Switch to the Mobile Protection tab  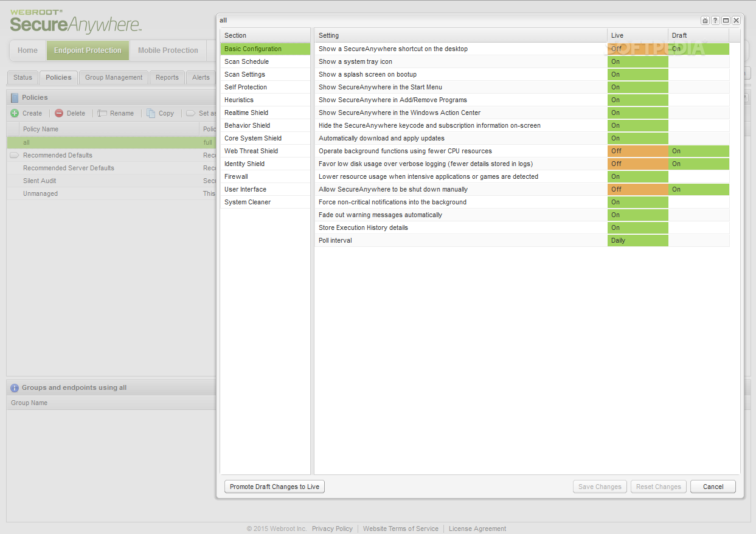168,50
